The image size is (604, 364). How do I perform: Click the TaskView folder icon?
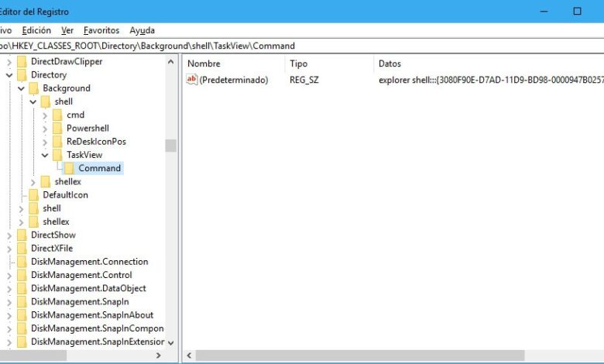click(x=57, y=155)
